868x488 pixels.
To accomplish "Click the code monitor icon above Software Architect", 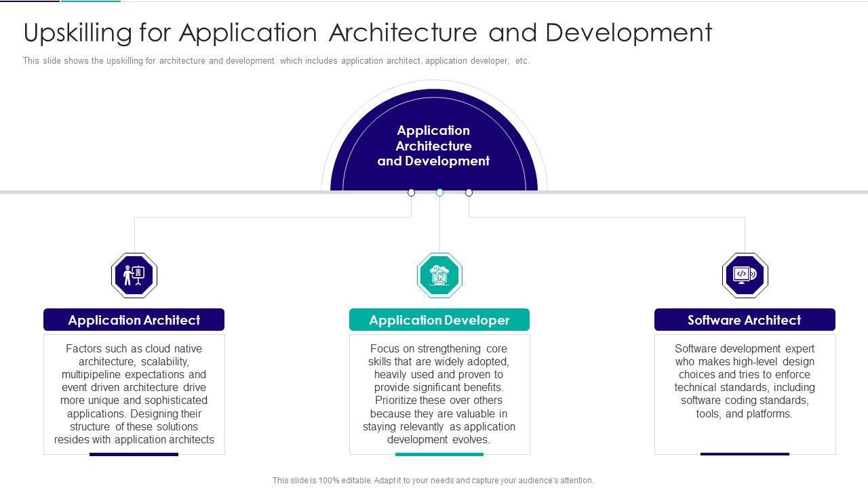I will pyautogui.click(x=745, y=275).
